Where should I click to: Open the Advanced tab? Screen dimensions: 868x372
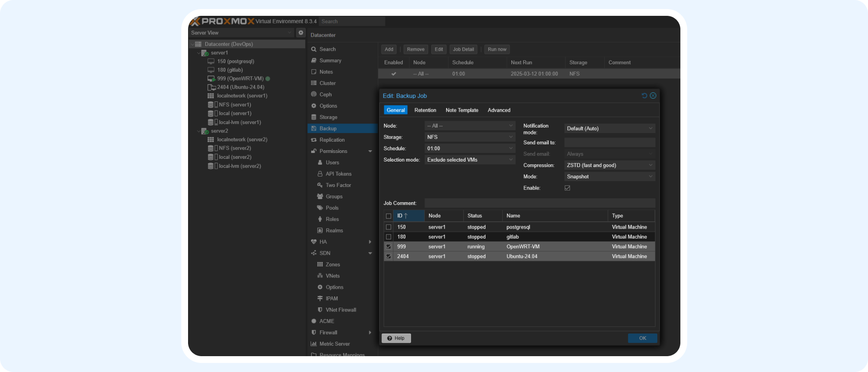pos(499,110)
